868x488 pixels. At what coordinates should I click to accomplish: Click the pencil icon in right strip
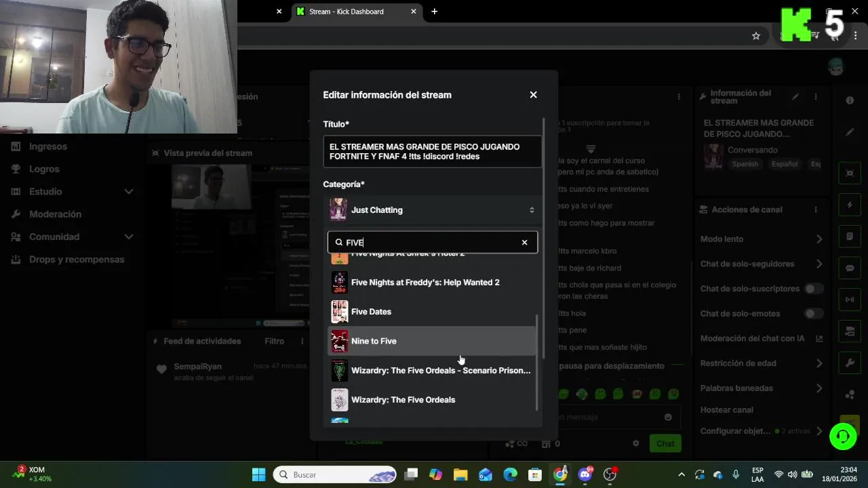850,132
